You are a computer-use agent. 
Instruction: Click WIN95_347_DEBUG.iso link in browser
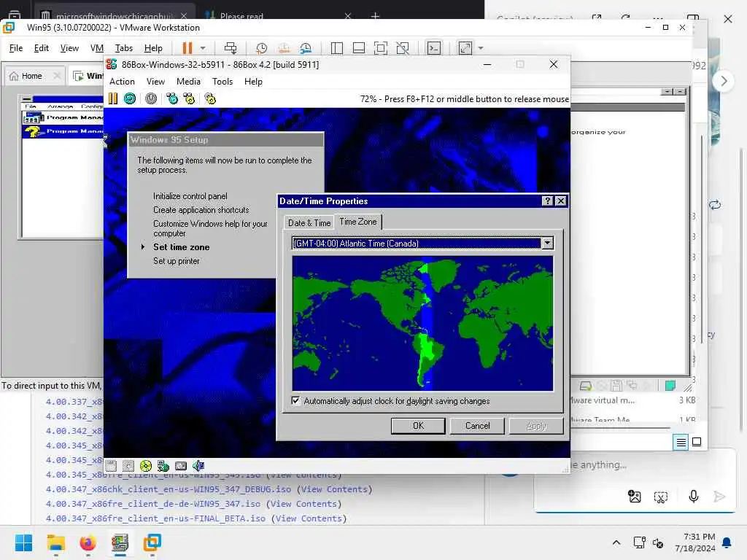click(169, 489)
